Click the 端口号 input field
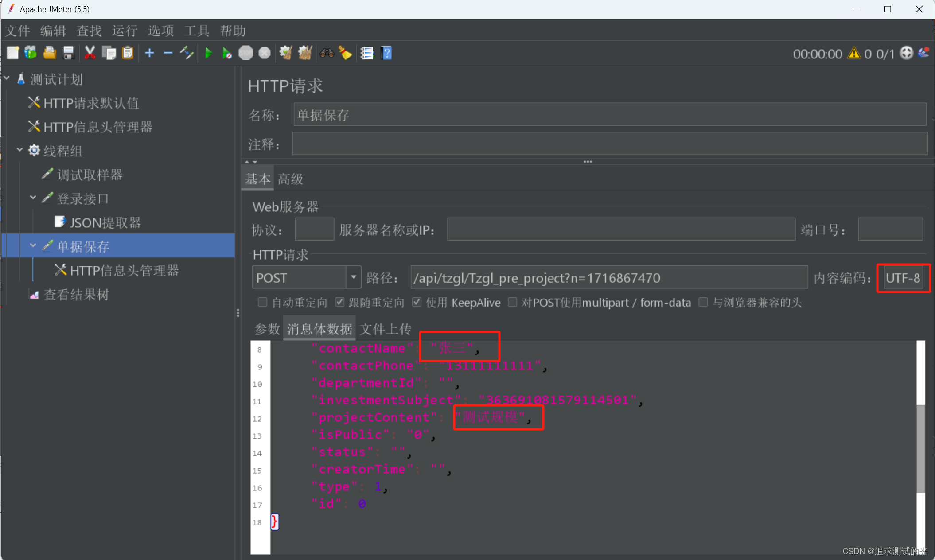The image size is (935, 560). pyautogui.click(x=891, y=229)
